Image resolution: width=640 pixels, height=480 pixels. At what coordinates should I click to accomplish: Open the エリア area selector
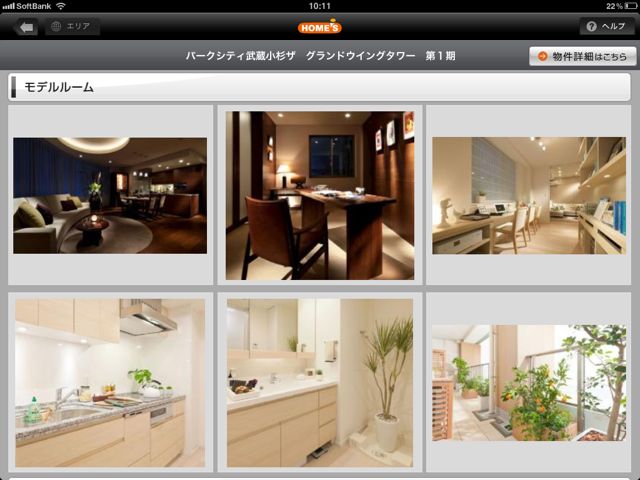[x=72, y=27]
